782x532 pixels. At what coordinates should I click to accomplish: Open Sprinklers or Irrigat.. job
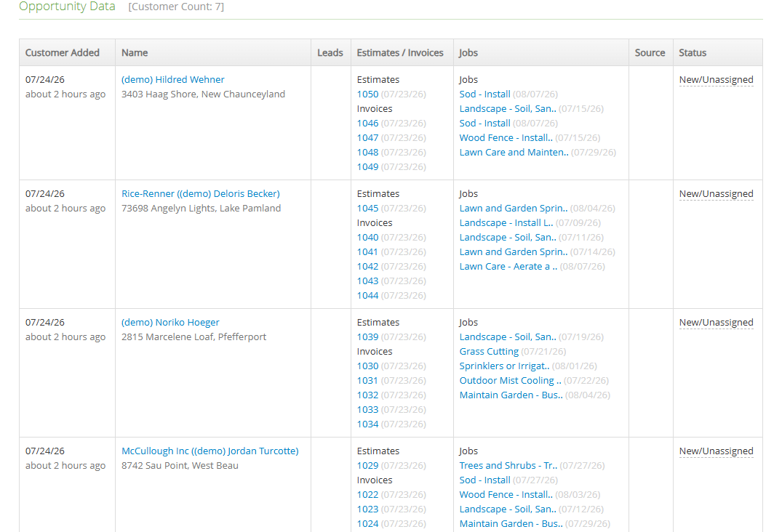coord(504,366)
